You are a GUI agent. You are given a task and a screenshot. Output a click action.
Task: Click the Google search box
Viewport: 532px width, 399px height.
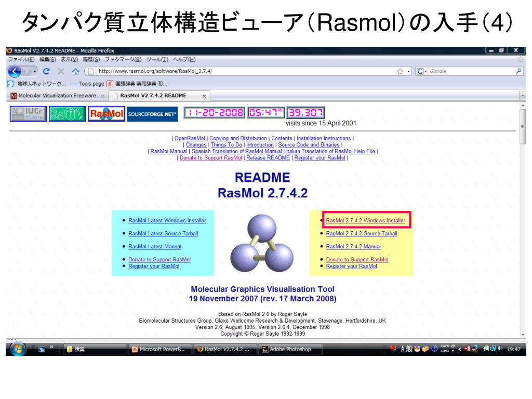click(x=472, y=71)
